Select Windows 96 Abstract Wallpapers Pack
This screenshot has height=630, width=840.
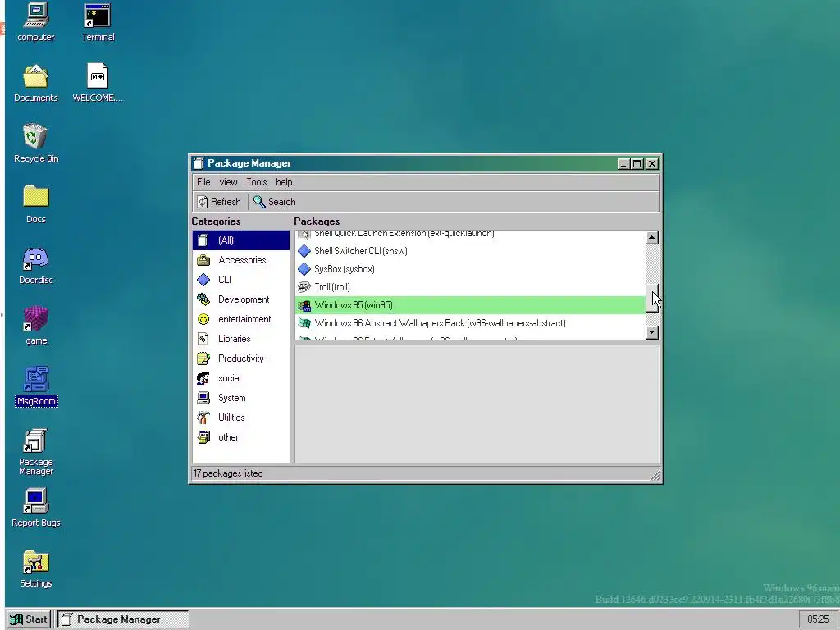pos(470,323)
